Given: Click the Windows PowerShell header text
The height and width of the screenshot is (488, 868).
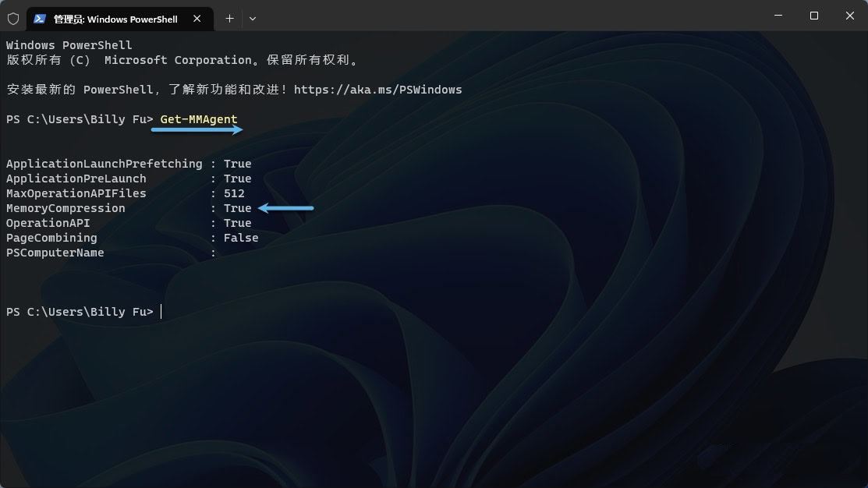Looking at the screenshot, I should [69, 45].
